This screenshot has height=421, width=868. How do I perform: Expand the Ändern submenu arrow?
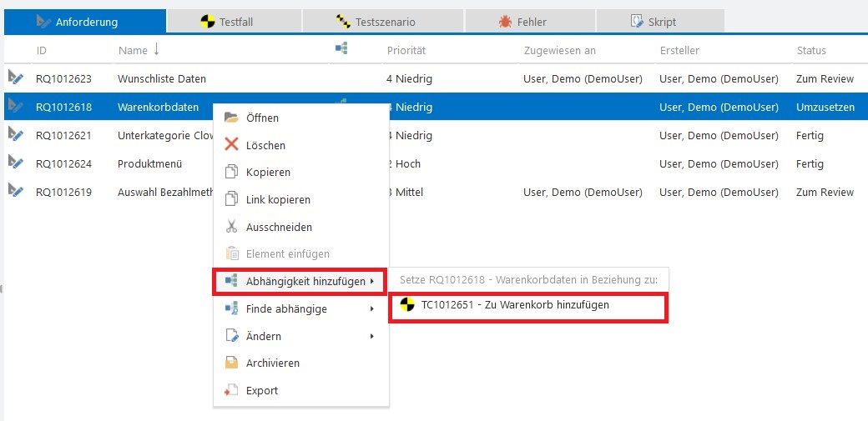(x=371, y=337)
